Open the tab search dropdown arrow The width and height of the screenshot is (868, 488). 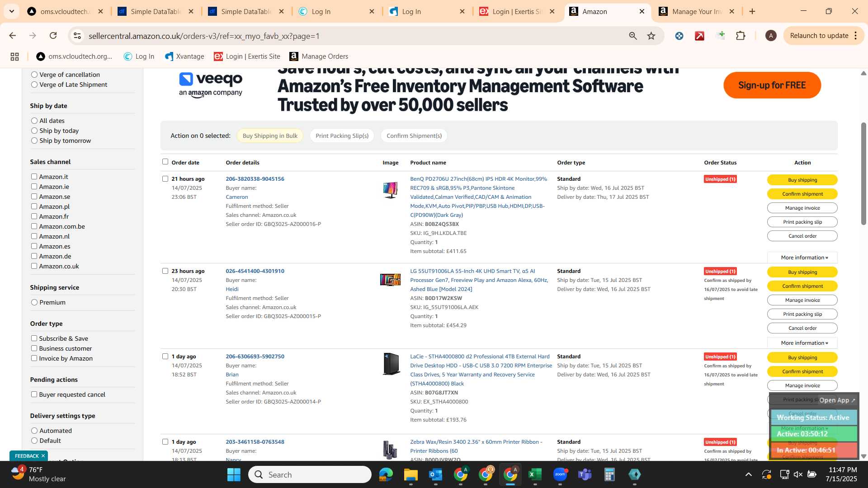[11, 11]
